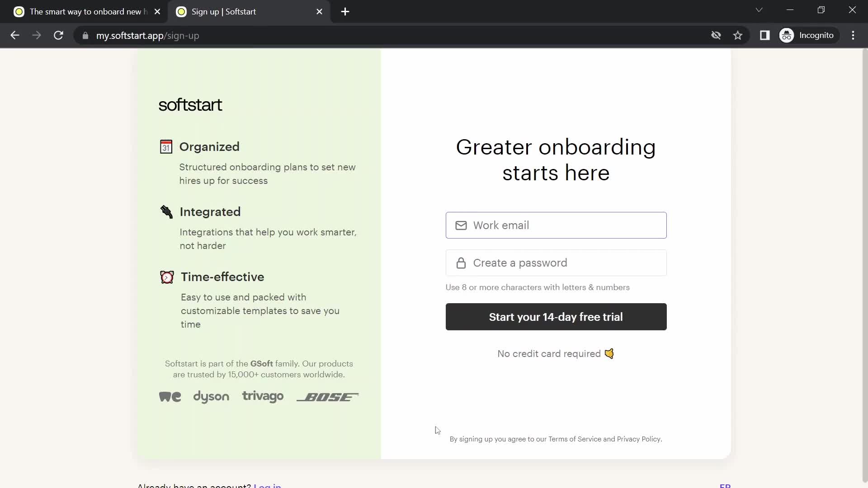Image resolution: width=868 pixels, height=488 pixels.
Task: Click the Dyson brand logo icon
Action: (x=211, y=396)
